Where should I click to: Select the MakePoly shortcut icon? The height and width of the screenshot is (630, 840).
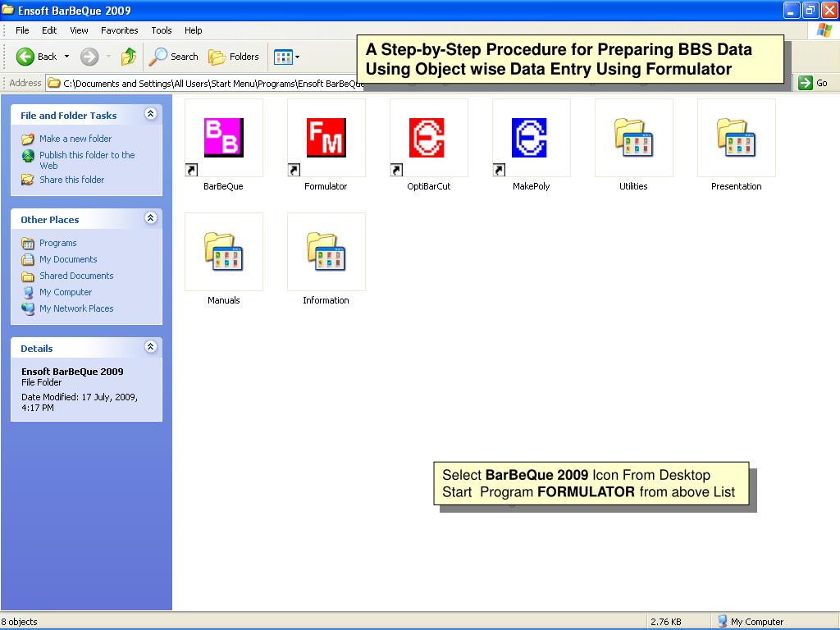click(x=532, y=138)
